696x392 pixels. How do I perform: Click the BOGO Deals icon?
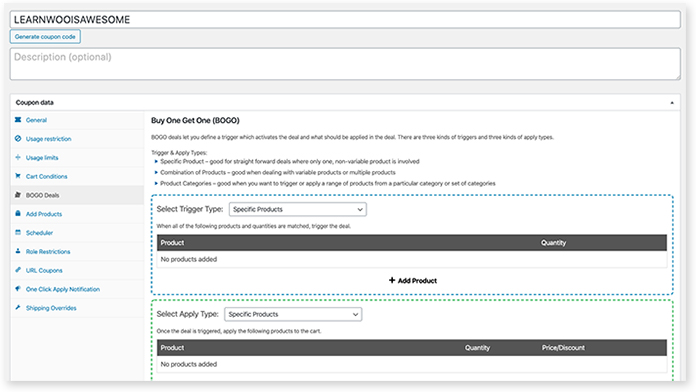pos(18,195)
